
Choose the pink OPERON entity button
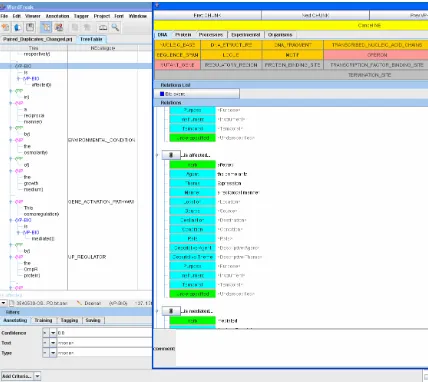[377, 55]
